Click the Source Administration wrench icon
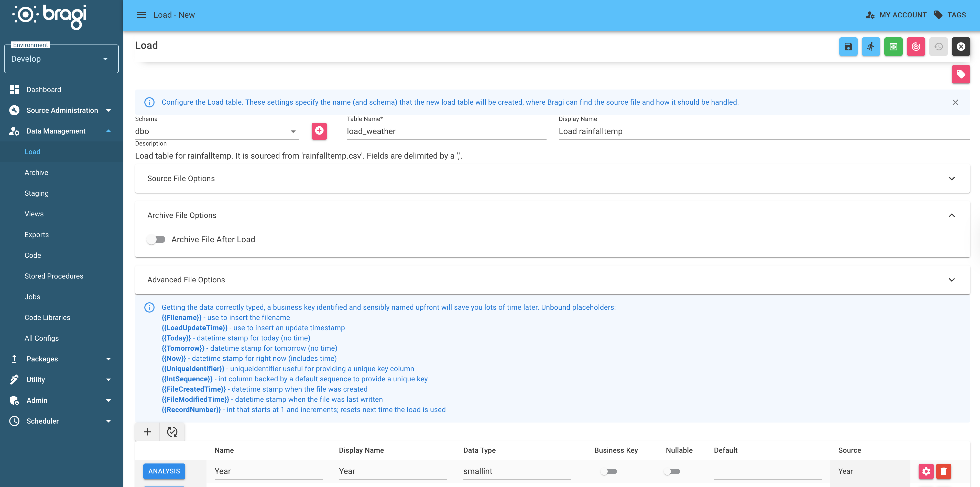This screenshot has width=980, height=487. point(14,110)
